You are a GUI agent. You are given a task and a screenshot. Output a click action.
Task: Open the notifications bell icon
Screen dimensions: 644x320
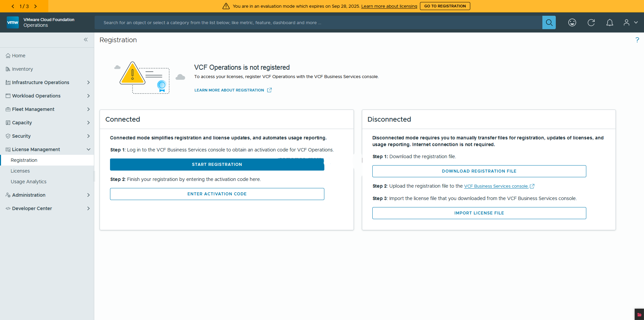(609, 22)
